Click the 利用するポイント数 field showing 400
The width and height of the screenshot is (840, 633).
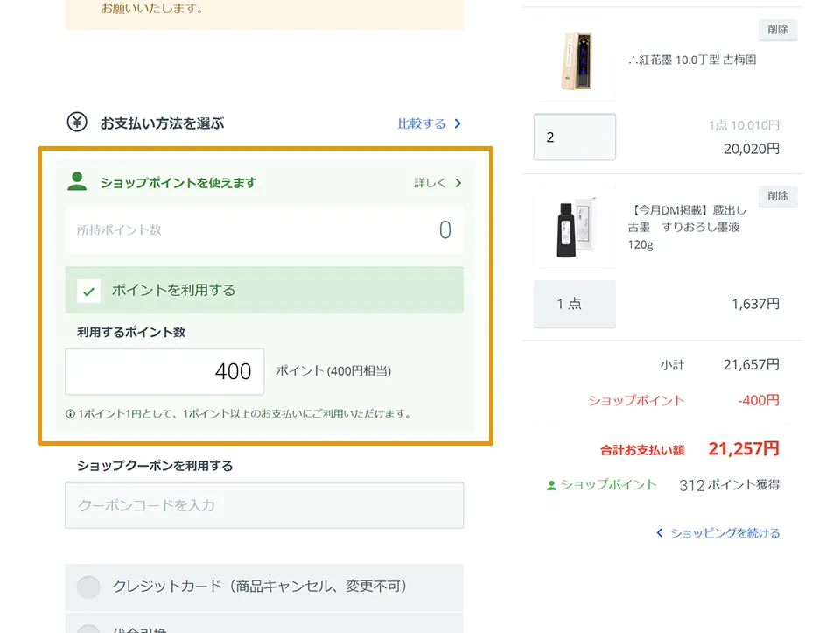tap(164, 371)
